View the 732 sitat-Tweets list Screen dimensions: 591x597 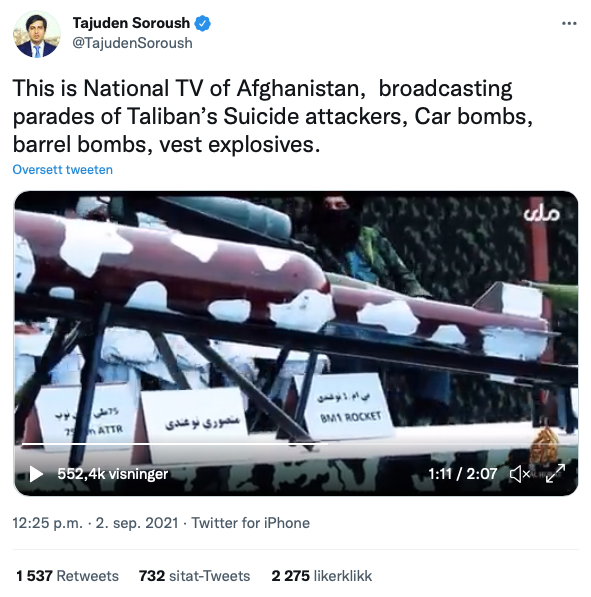(194, 576)
